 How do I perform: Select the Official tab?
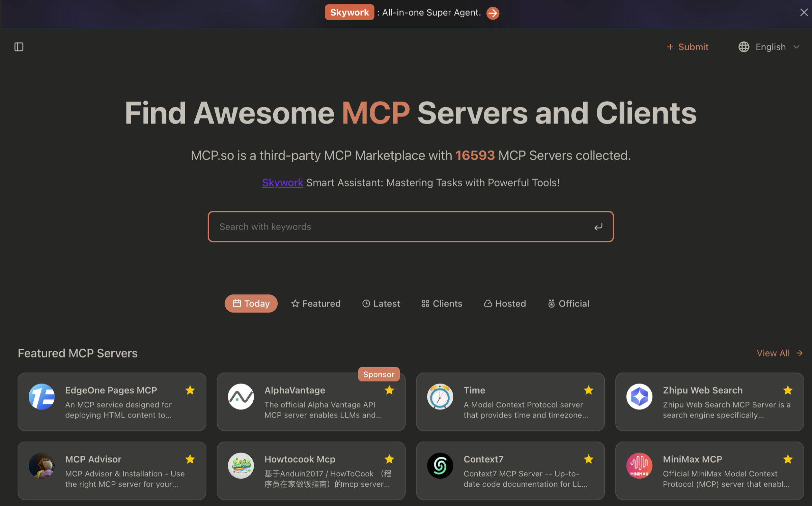[568, 303]
